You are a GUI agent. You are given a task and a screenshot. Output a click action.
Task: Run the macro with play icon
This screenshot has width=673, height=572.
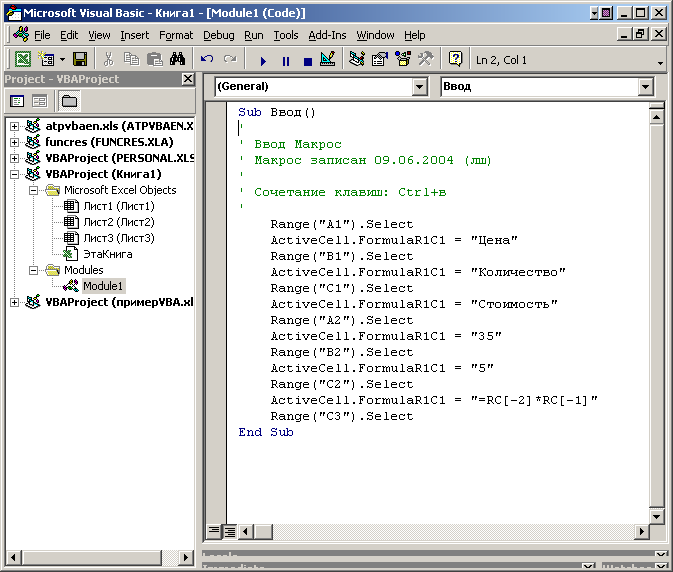(x=263, y=61)
